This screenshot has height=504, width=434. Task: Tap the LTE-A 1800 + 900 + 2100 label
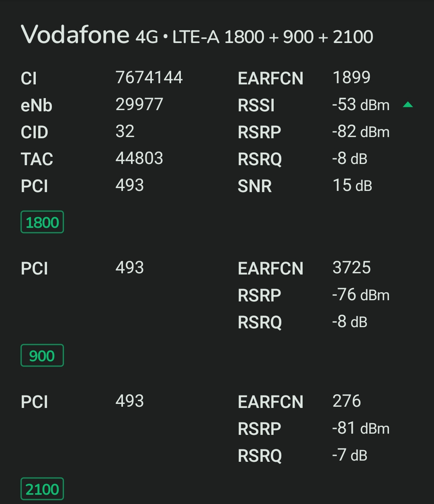(x=273, y=37)
